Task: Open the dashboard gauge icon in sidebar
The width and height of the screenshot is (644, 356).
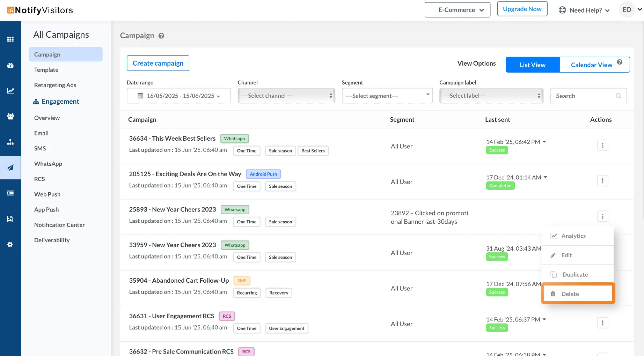Action: (x=10, y=65)
